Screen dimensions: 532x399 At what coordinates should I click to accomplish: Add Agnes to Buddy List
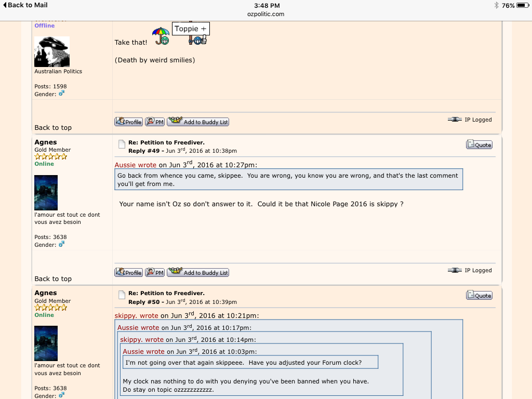click(198, 272)
